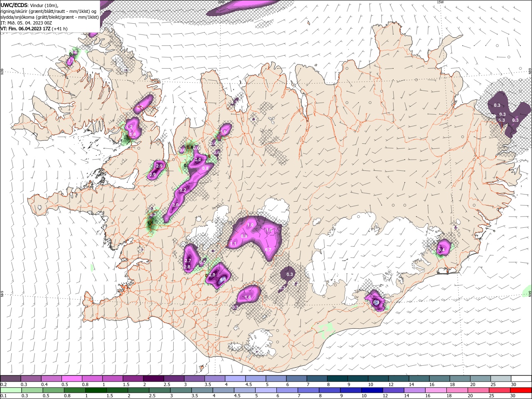Click the UWC/ECDS: Vindur (10m) title line
The image size is (532, 399).
[x=30, y=5]
